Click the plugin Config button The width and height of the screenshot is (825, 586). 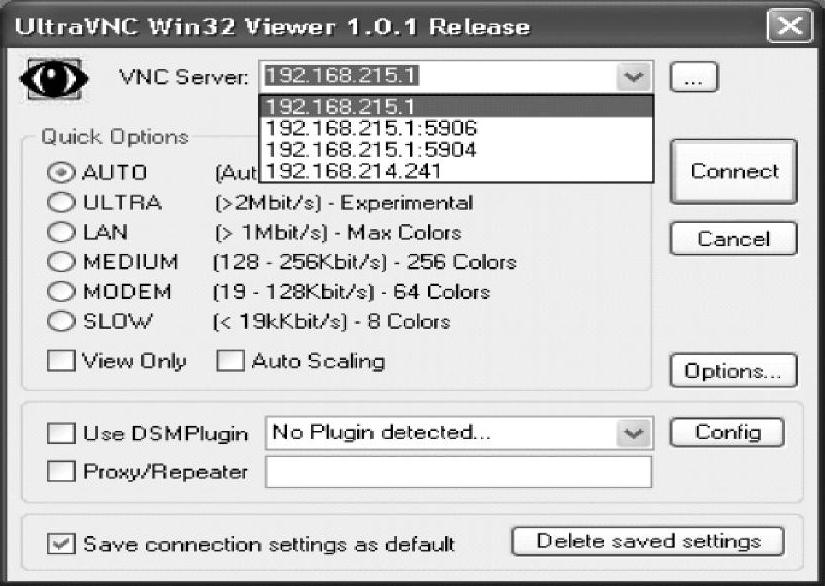(728, 432)
